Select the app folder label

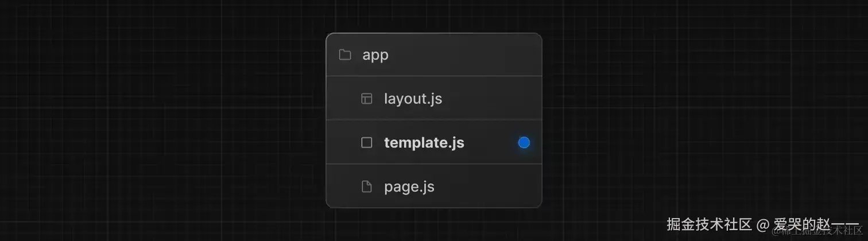(x=375, y=55)
